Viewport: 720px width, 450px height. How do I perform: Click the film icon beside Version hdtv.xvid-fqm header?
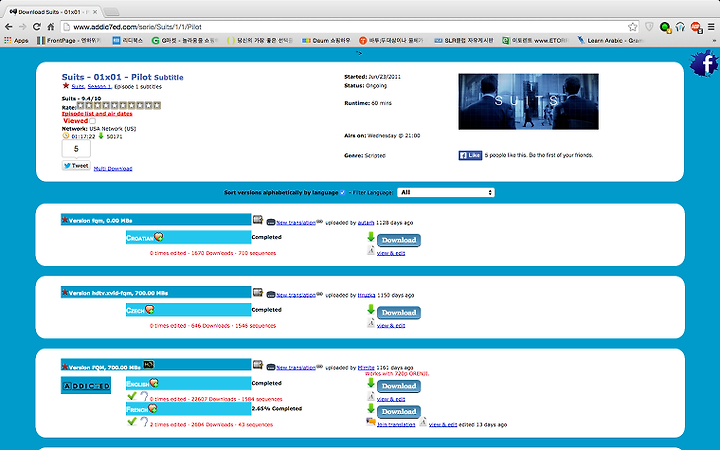[x=258, y=292]
